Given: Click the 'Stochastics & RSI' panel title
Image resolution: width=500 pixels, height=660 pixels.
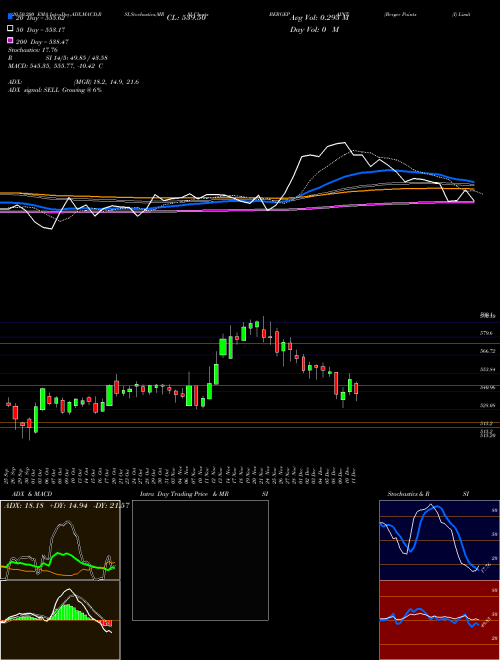Looking at the screenshot, I should [x=428, y=494].
